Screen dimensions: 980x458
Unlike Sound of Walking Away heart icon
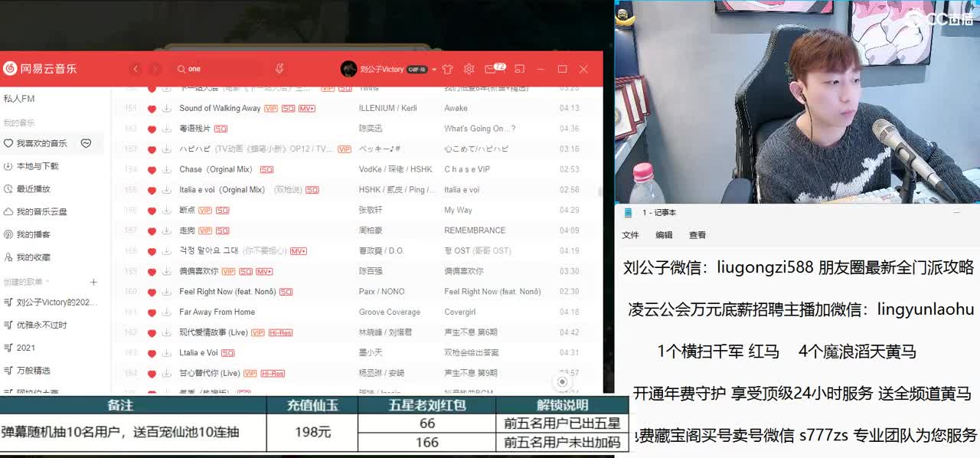pyautogui.click(x=152, y=109)
